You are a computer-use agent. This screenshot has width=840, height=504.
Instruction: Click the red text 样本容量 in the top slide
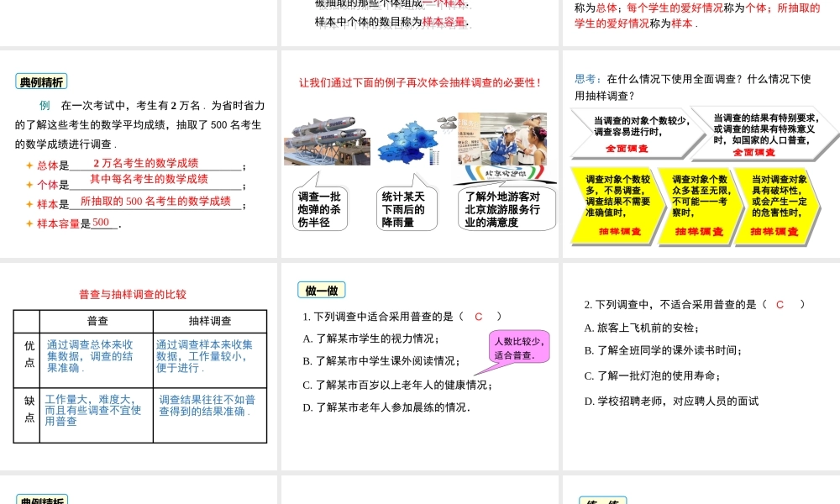(444, 22)
